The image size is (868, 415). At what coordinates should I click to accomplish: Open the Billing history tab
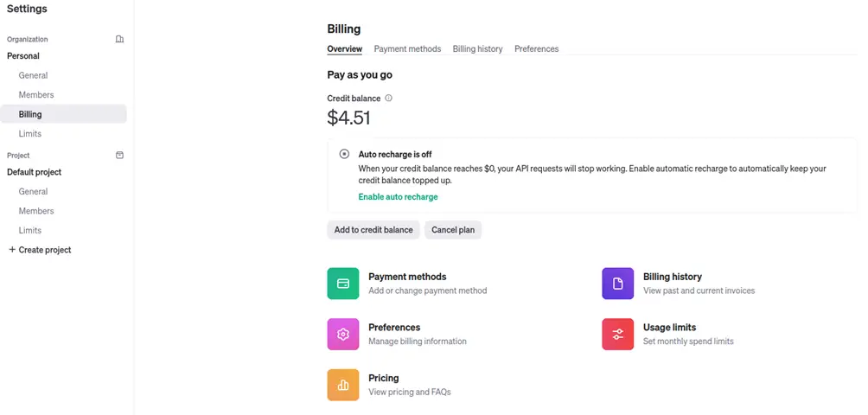click(477, 49)
